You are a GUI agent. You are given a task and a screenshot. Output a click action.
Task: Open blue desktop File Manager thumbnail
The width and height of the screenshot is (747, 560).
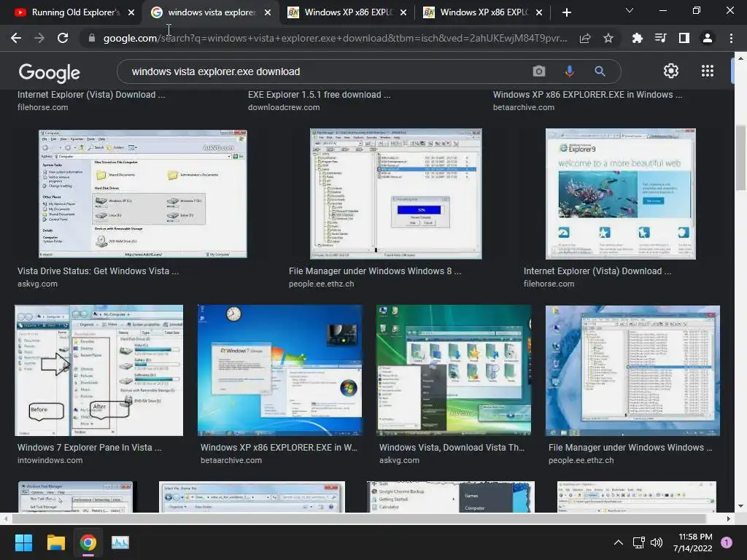[632, 370]
